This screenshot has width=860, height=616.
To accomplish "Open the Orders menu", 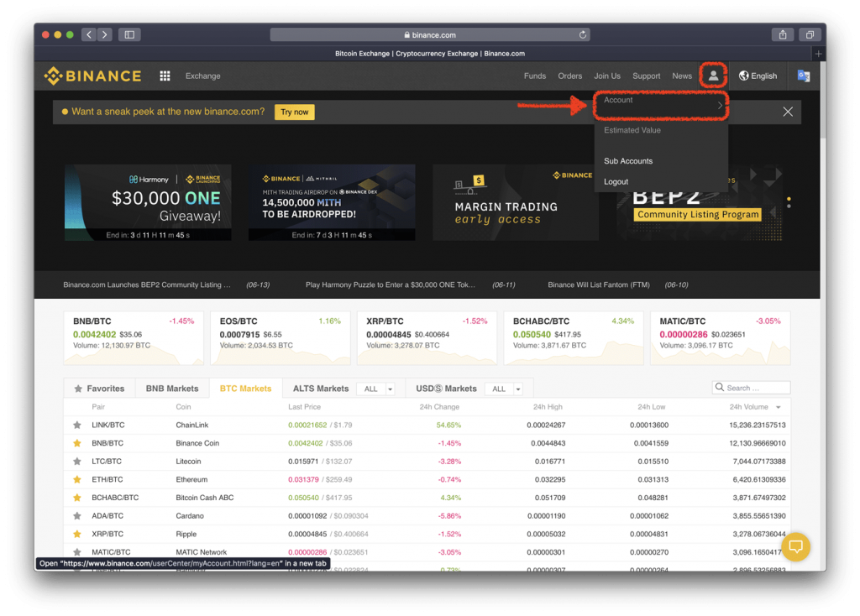I will (570, 76).
